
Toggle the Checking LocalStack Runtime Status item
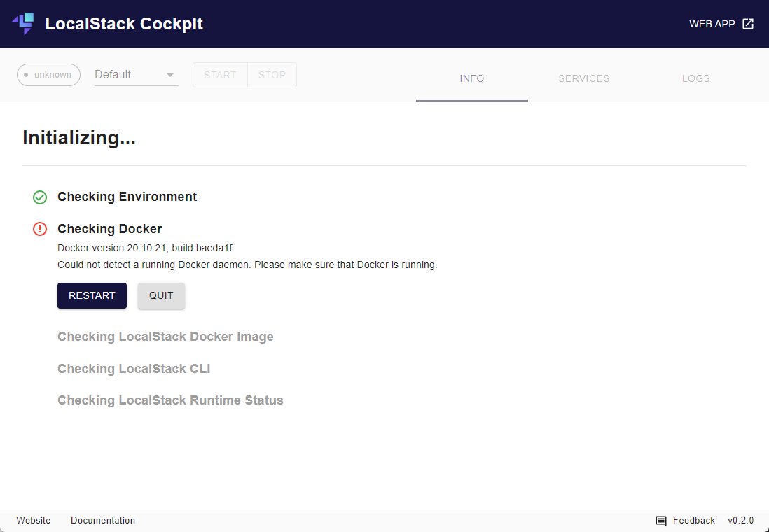pyautogui.click(x=170, y=400)
